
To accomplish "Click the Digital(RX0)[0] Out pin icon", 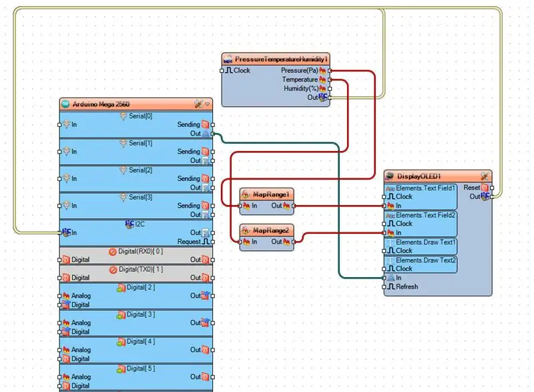I will (205, 260).
